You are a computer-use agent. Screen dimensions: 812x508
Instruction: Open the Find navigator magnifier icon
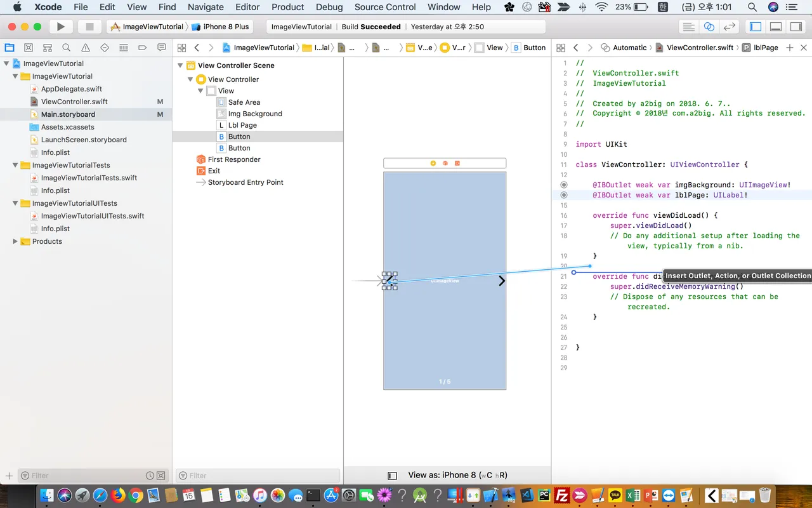[67, 48]
